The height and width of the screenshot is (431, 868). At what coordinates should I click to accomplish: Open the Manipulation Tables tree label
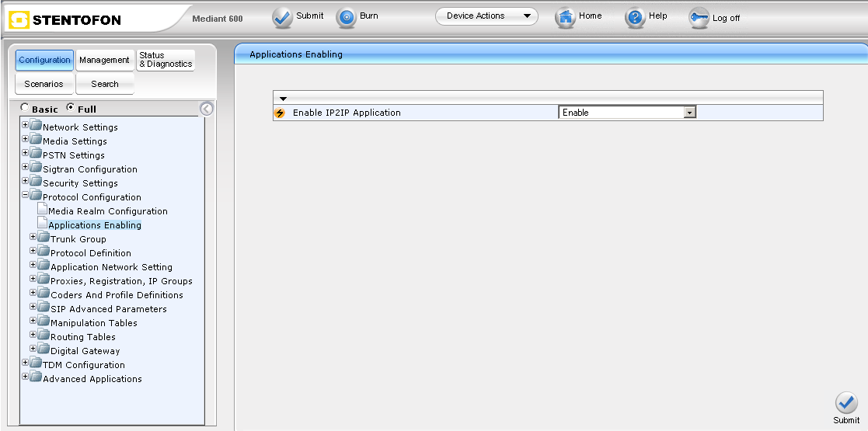point(94,323)
